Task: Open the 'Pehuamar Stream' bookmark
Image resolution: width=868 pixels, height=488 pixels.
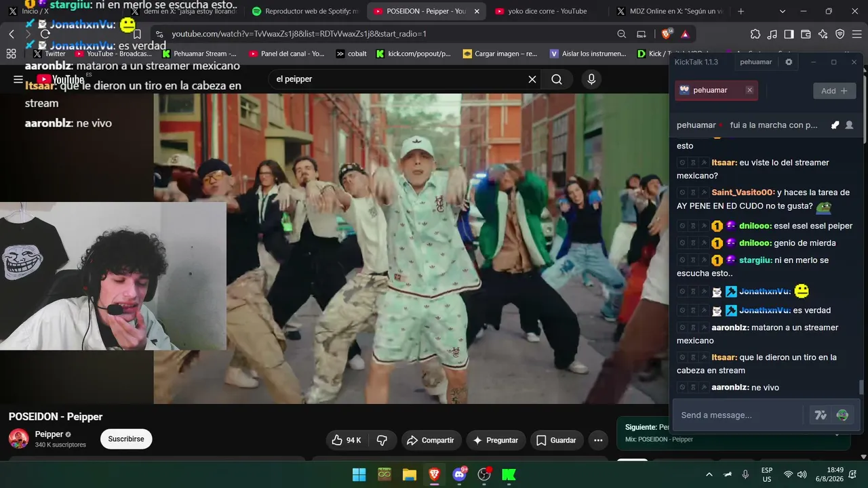Action: 198,54
